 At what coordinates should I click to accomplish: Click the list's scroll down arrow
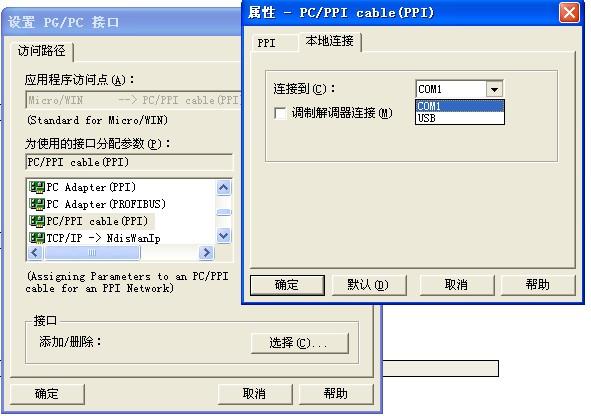pos(224,236)
